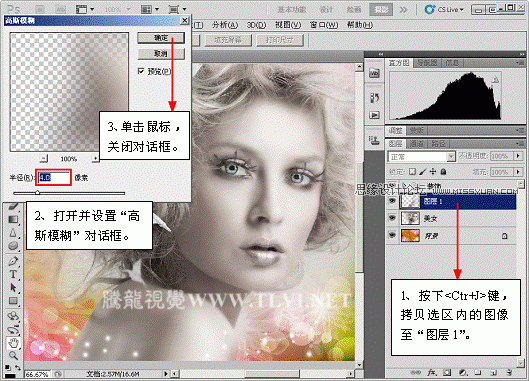Screen dimensions: 529x381
Task: Select the 基本功能 workspace
Action: coord(292,9)
